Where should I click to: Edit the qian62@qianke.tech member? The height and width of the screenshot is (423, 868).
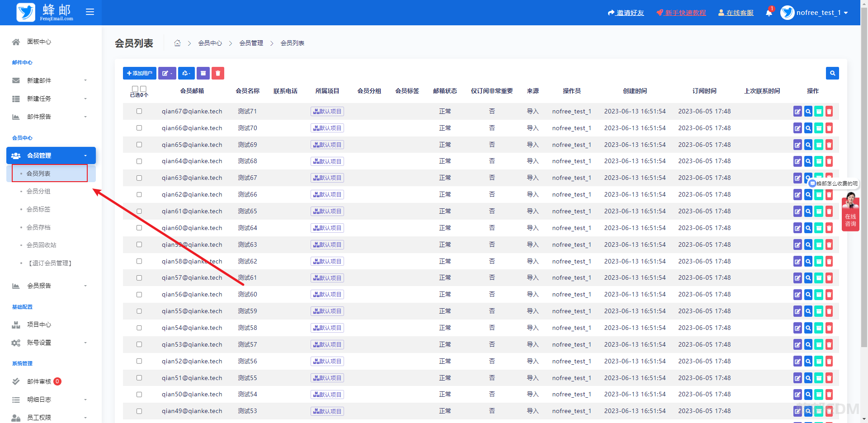click(797, 195)
